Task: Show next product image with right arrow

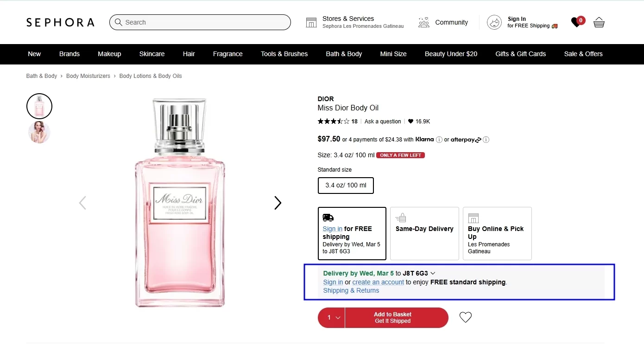Action: (278, 203)
